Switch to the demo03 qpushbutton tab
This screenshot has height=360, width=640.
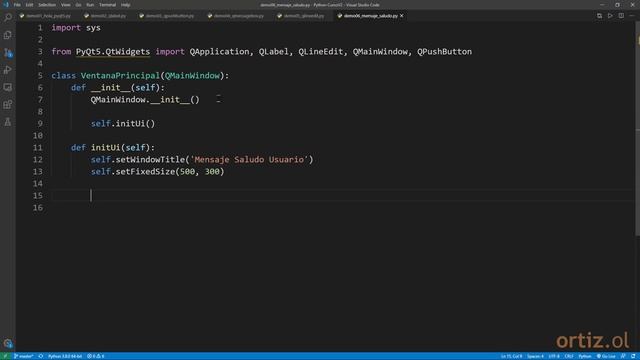pyautogui.click(x=168, y=16)
